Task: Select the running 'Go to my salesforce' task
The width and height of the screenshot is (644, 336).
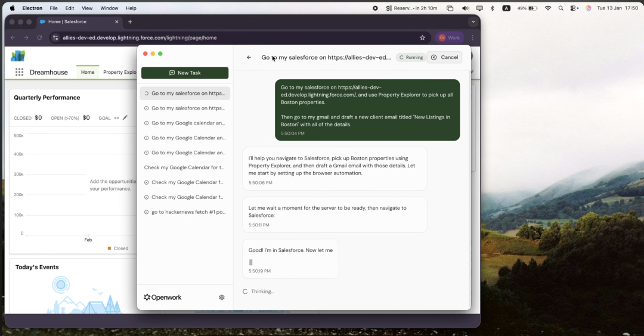Action: point(185,93)
